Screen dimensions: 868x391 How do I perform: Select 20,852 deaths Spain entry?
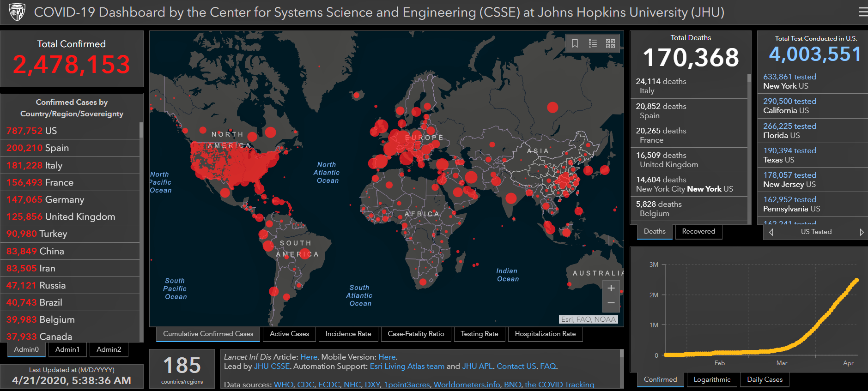click(x=689, y=111)
